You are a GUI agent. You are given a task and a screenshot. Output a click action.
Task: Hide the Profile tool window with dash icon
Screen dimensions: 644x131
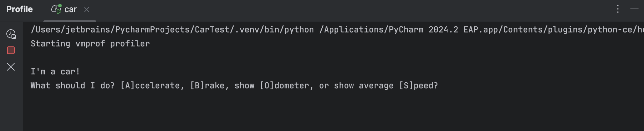tap(634, 9)
